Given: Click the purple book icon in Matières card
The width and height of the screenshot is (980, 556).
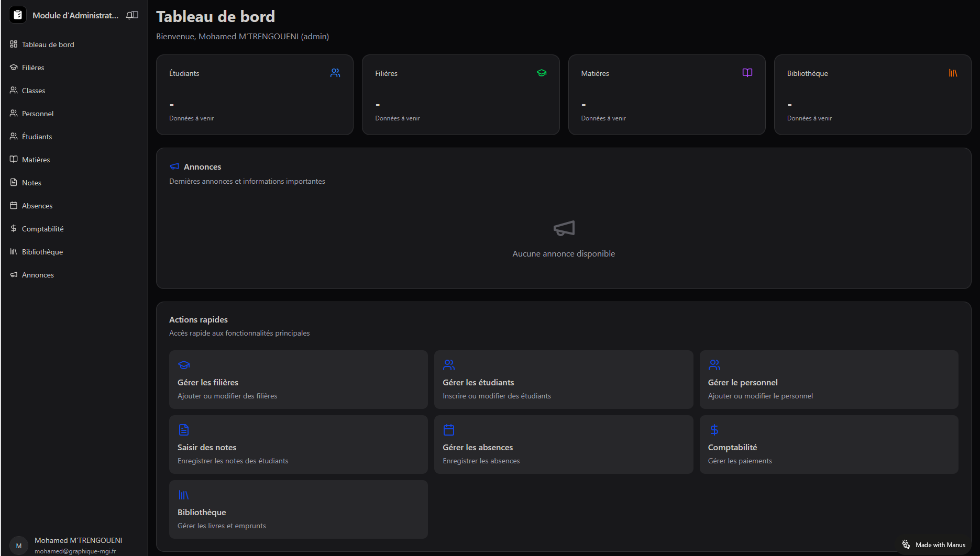Looking at the screenshot, I should click(747, 73).
